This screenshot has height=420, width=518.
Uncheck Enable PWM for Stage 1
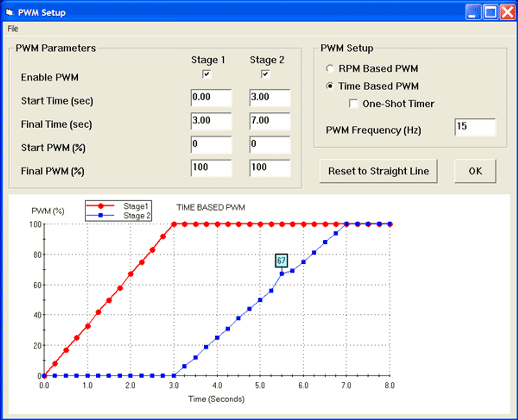[207, 74]
